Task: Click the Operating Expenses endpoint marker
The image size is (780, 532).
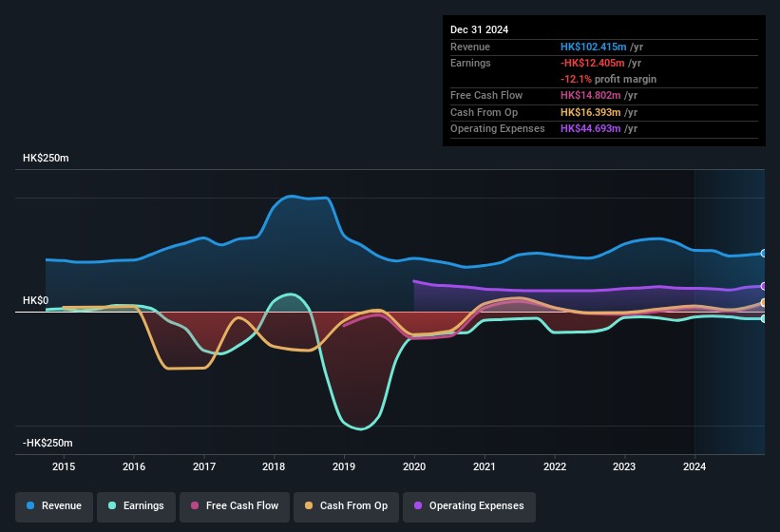Action: point(764,286)
